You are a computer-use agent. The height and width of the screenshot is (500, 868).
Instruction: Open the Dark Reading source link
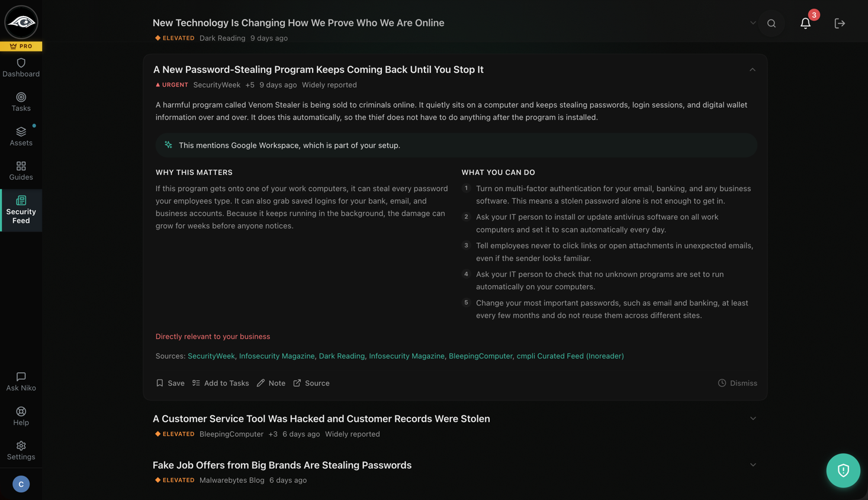click(x=342, y=356)
